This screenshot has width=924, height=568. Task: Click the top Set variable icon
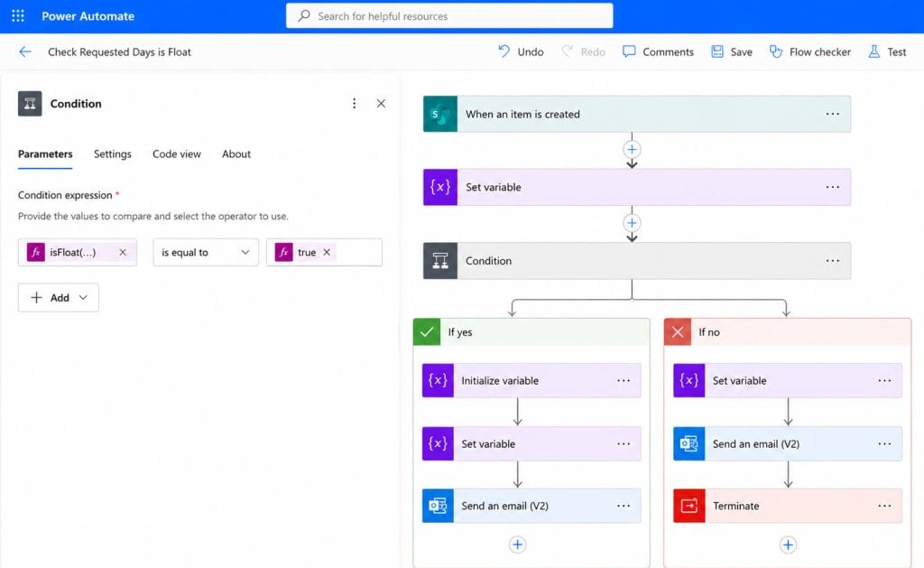(440, 187)
